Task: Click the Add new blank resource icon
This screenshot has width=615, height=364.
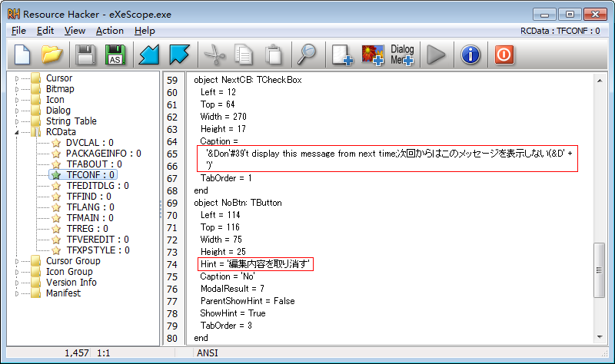Action: (342, 55)
